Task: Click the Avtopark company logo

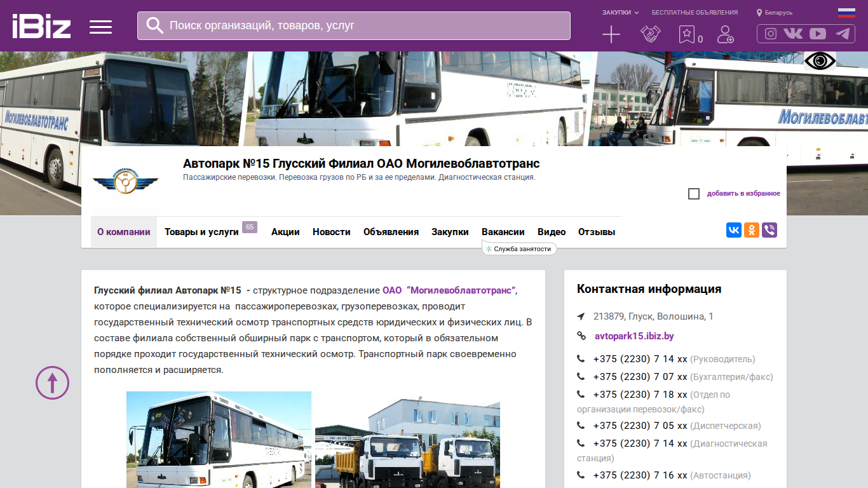Action: 125,182
